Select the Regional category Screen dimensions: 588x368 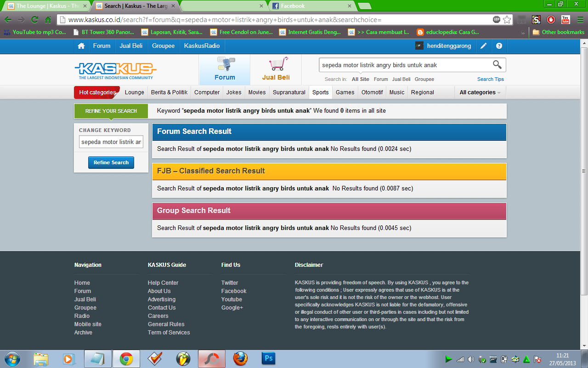pos(423,92)
